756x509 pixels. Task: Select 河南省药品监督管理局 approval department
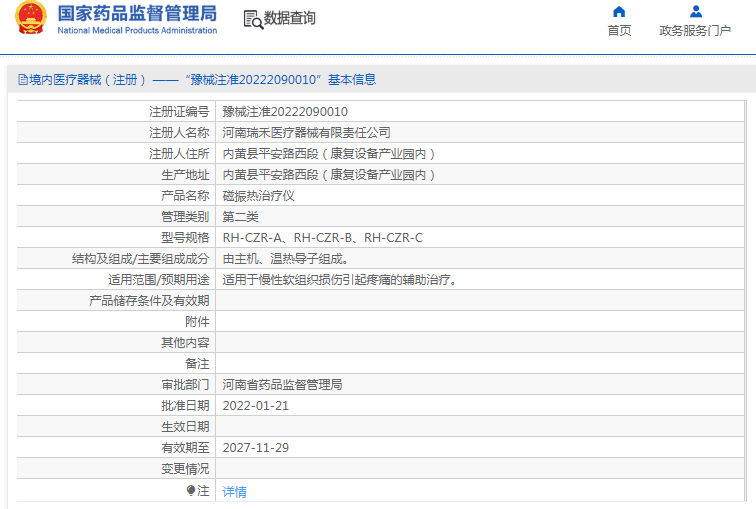pyautogui.click(x=283, y=385)
